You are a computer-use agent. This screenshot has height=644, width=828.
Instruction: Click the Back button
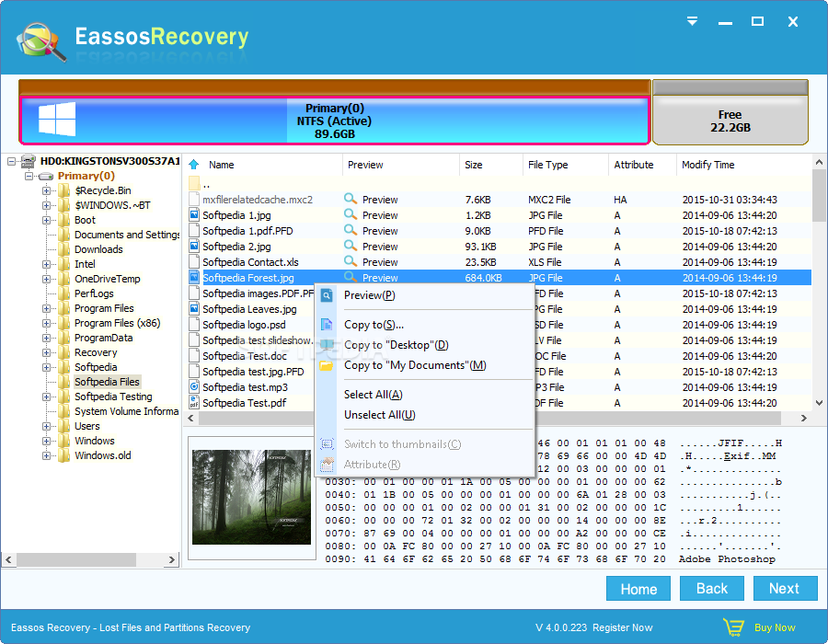(712, 589)
